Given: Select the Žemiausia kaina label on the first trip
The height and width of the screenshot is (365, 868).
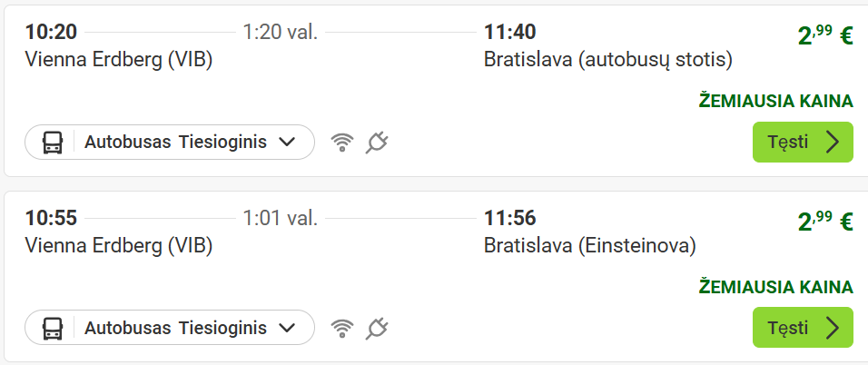Looking at the screenshot, I should coord(775,101).
